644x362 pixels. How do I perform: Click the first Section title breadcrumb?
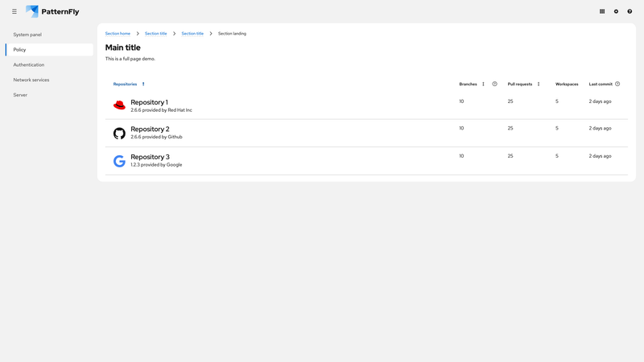point(155,34)
